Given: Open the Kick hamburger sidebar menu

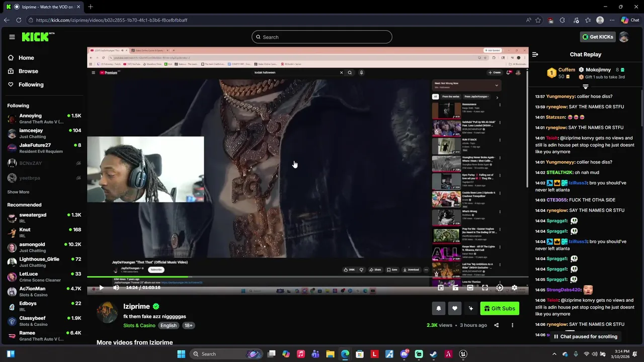Looking at the screenshot, I should click(12, 37).
